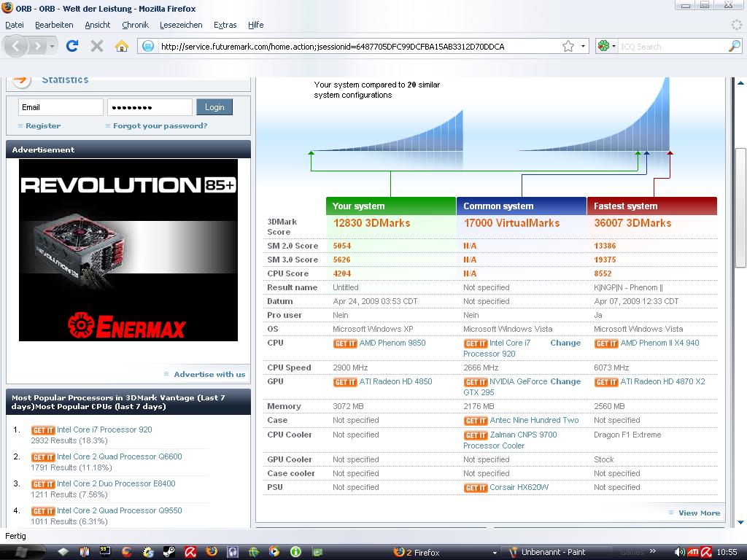Focus the Email input field
Viewport: 747px width, 560px height.
click(x=61, y=107)
